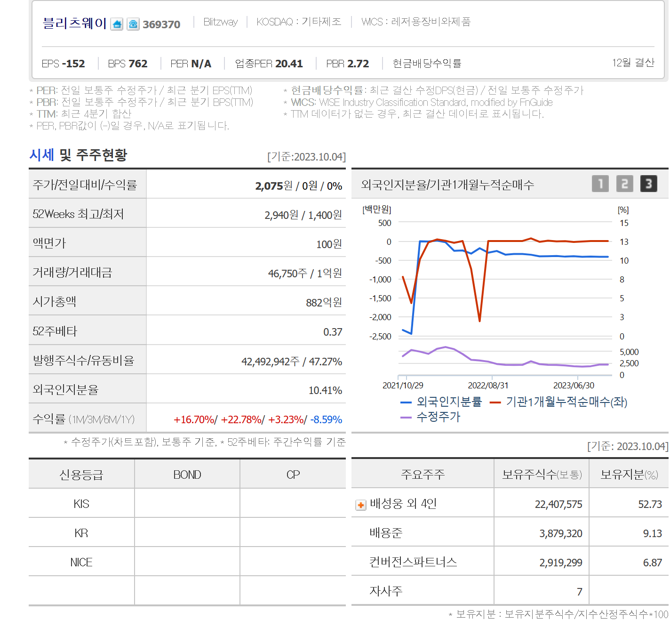Click the 거래량 value 46,750주 / 1억원
Viewport: 670px width, 644px height.
[x=305, y=274]
